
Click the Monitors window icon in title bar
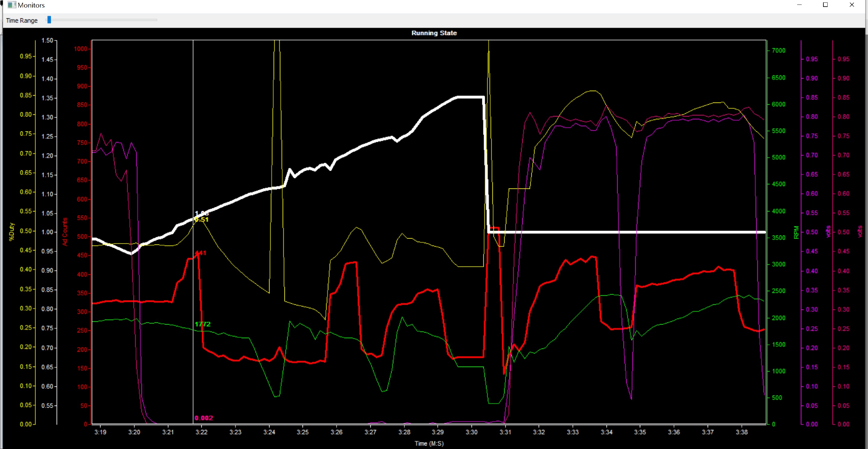click(11, 5)
